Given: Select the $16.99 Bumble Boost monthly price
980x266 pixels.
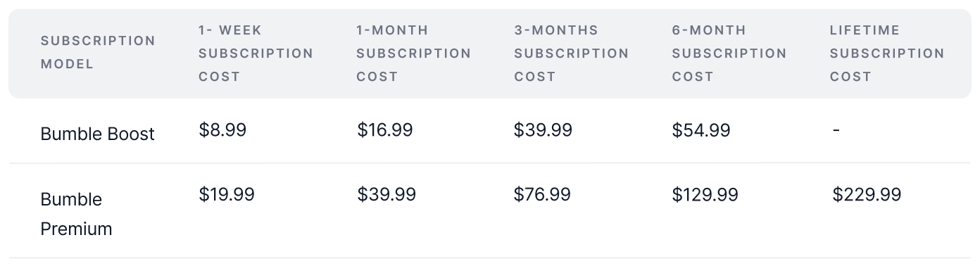Looking at the screenshot, I should pos(385,130).
